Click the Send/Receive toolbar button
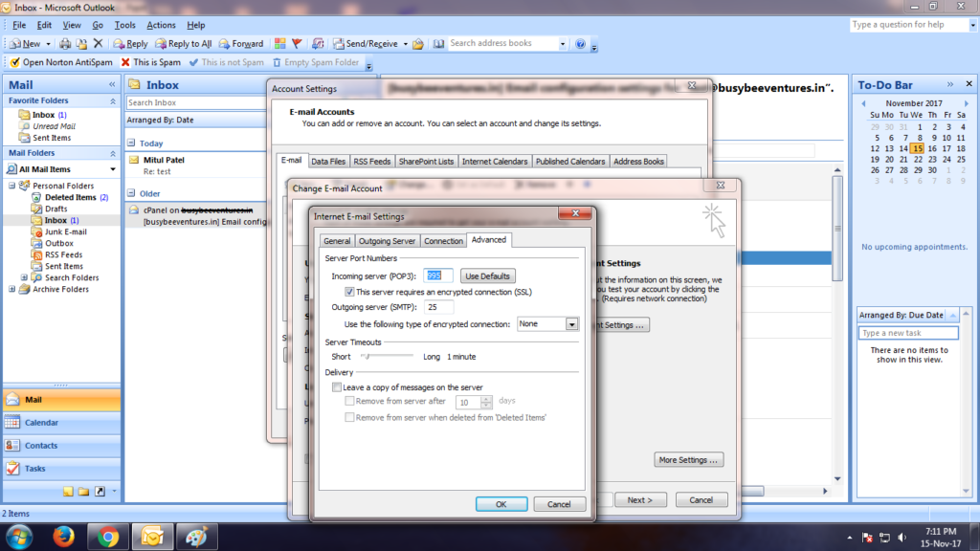The image size is (980, 551). pyautogui.click(x=366, y=44)
